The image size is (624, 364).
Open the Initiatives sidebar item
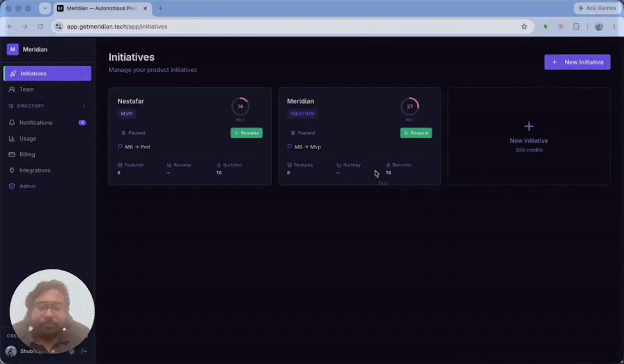(47, 73)
